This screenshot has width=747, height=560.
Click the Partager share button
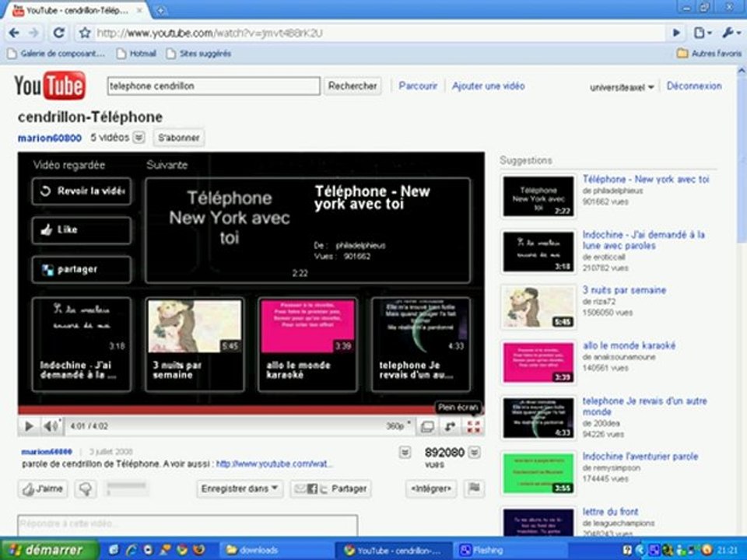(x=331, y=489)
